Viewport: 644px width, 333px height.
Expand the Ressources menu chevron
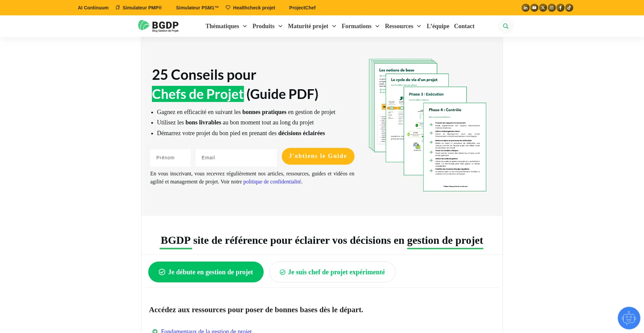419,26
